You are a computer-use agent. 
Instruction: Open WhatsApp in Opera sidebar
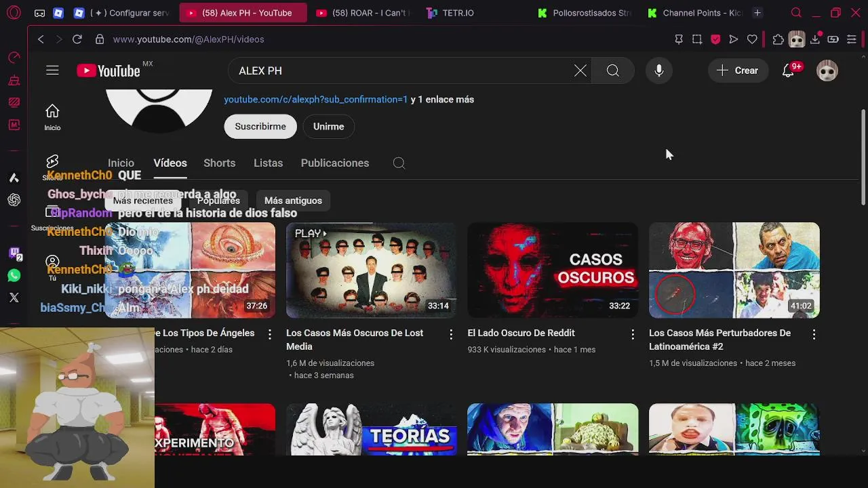[x=14, y=276]
